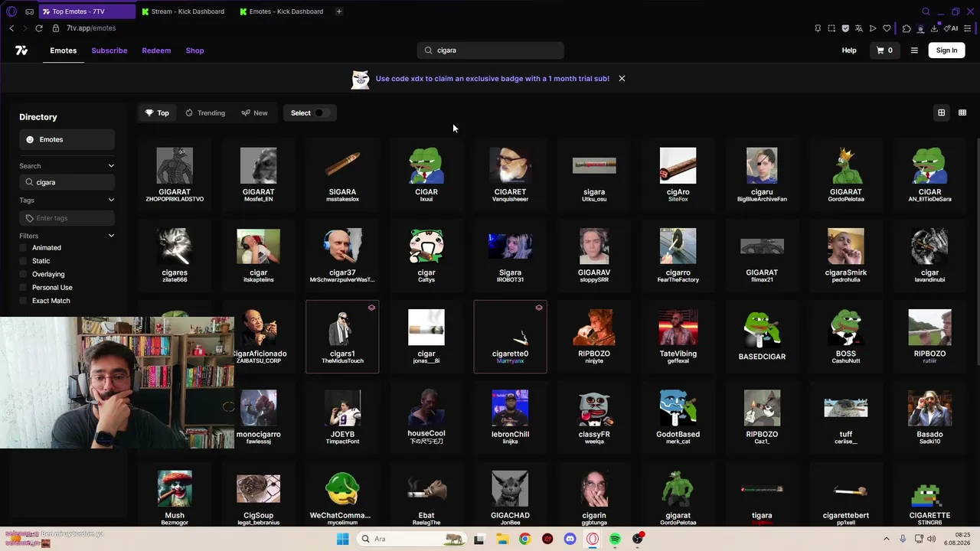Check the Animated filter checkbox
The width and height of the screenshot is (980, 551).
tap(23, 248)
